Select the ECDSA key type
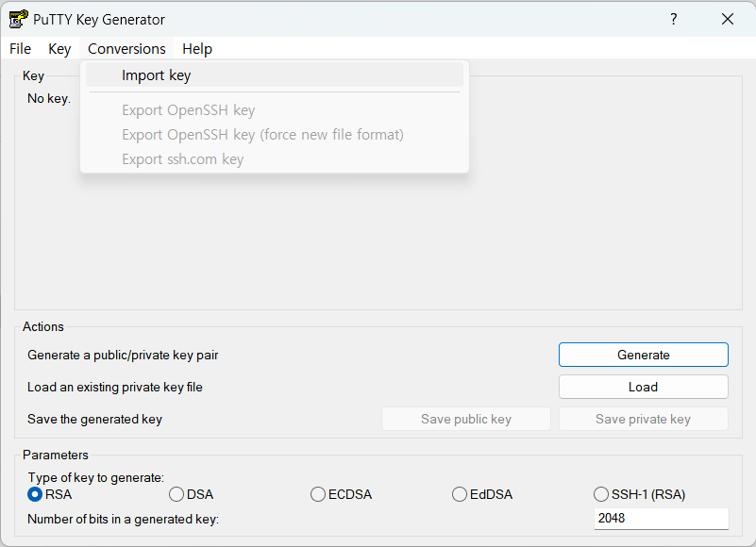756x547 pixels. 342,494
